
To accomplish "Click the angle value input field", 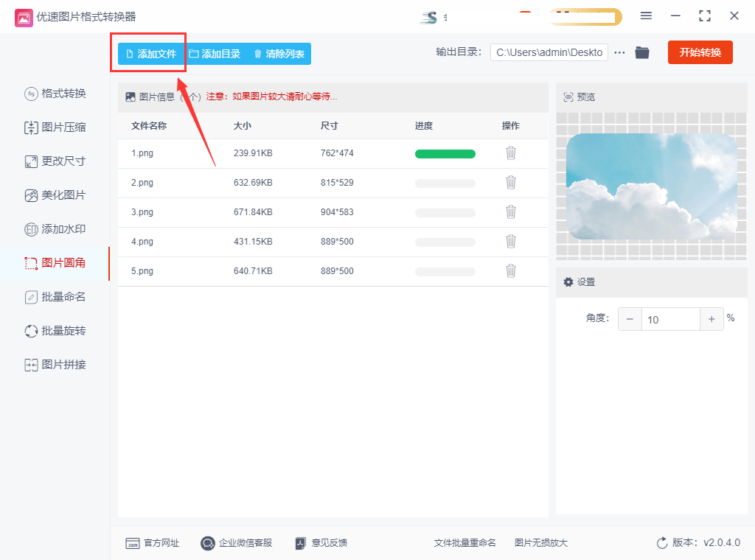I will (x=669, y=319).
